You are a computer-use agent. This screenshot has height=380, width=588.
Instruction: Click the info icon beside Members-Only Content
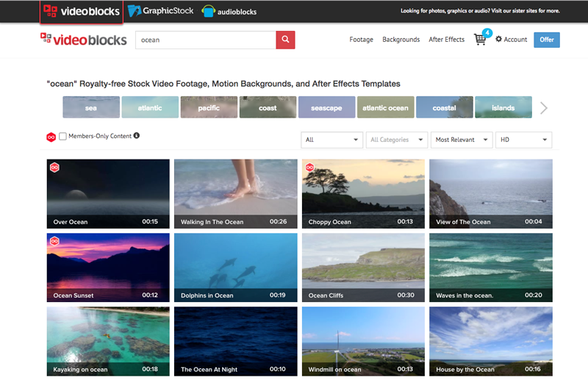tap(137, 135)
